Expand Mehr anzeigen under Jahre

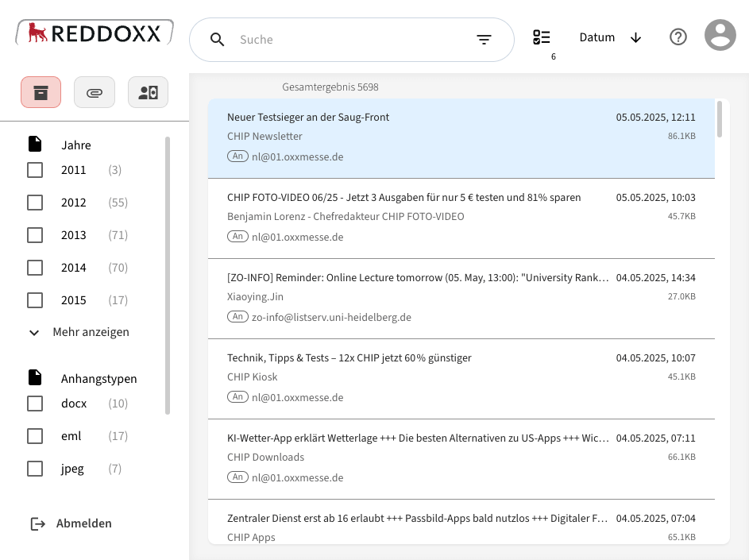[79, 332]
